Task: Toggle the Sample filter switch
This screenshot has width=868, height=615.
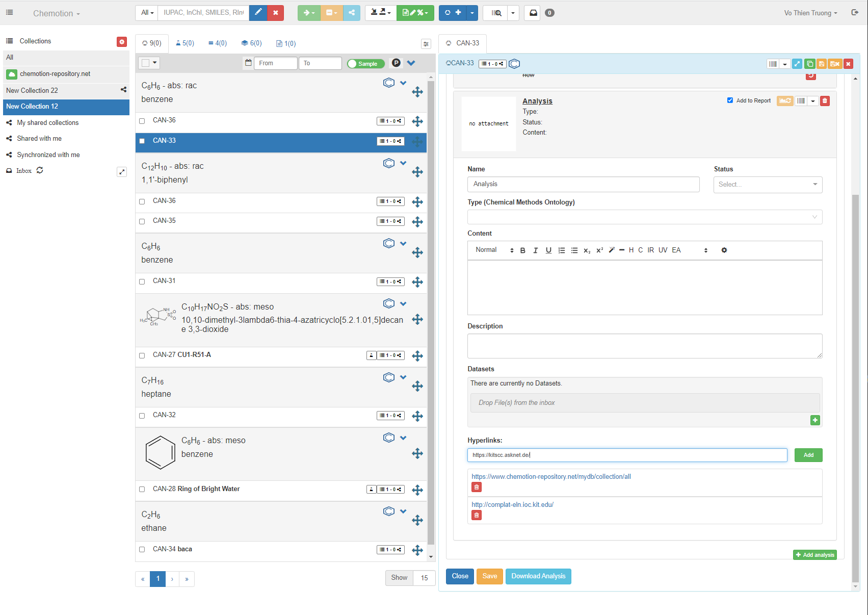Action: point(365,63)
